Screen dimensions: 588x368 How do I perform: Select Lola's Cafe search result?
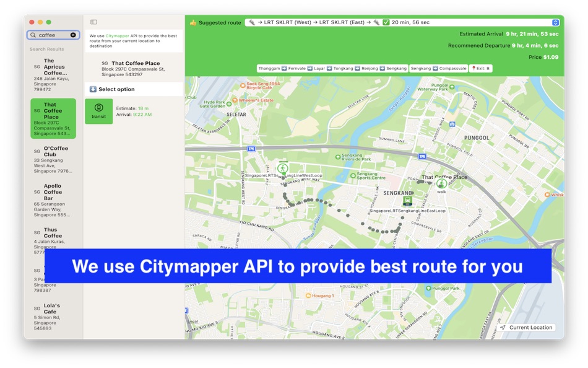coord(53,317)
